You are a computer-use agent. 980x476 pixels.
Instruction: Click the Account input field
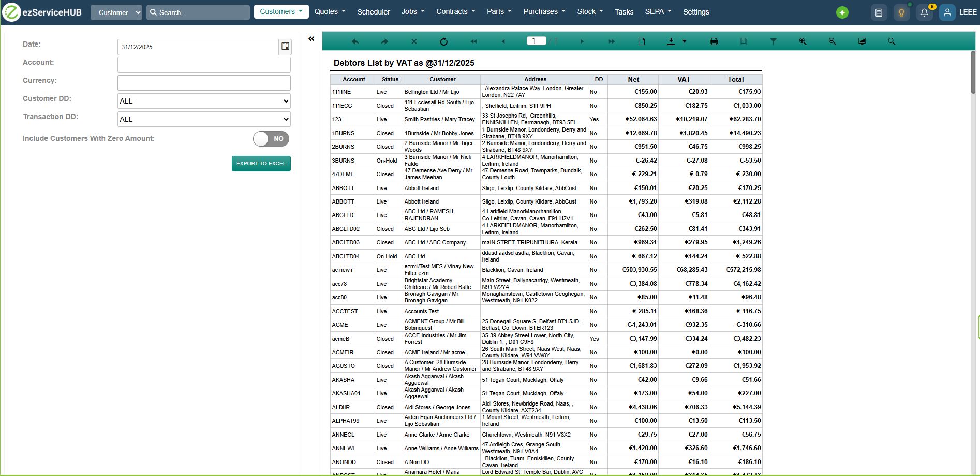[x=204, y=65]
